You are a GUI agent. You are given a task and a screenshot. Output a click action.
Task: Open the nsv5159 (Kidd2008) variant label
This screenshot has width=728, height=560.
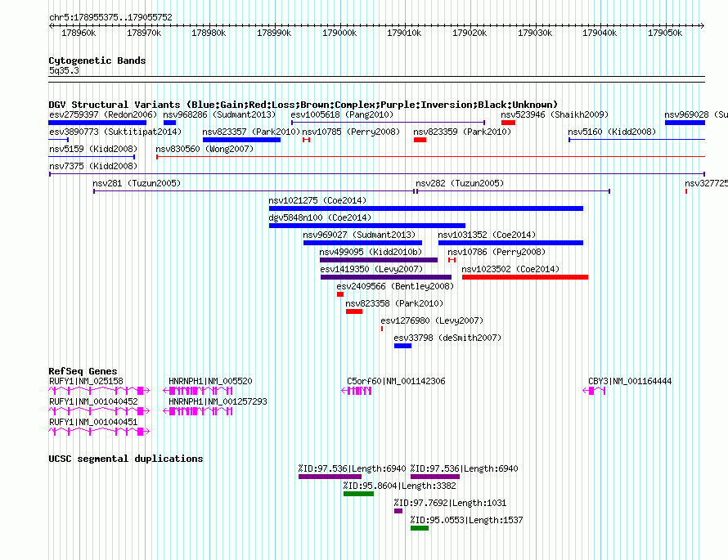[93, 149]
